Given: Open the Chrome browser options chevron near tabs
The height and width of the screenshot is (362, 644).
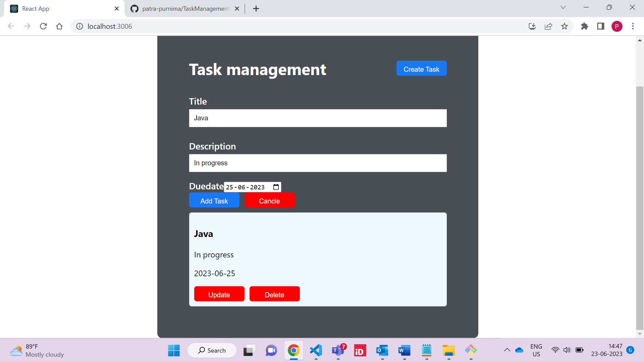Looking at the screenshot, I should tap(563, 7).
